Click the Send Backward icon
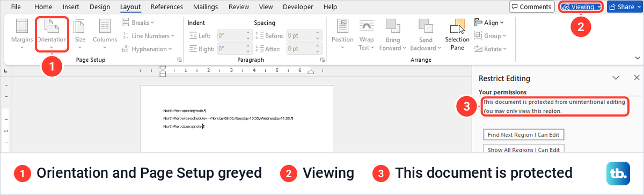Image resolution: width=644 pixels, height=195 pixels. pos(426,26)
